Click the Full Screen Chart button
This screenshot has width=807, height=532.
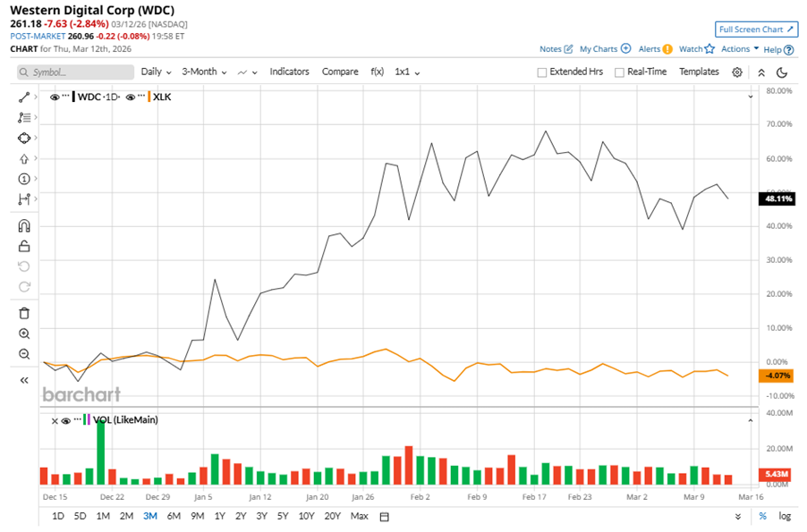point(756,30)
